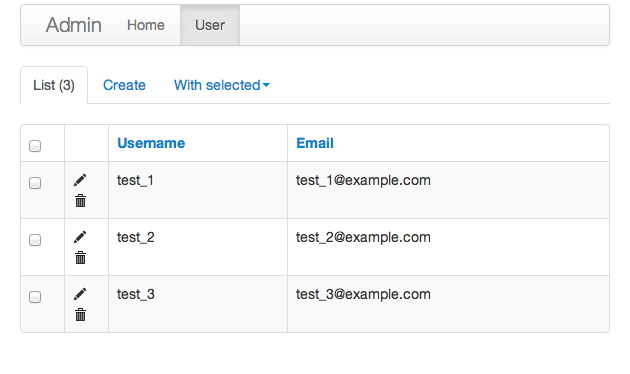Screen dimensions: 630x374
Task: Tick the checkbox for test_3 row
Action: click(35, 297)
